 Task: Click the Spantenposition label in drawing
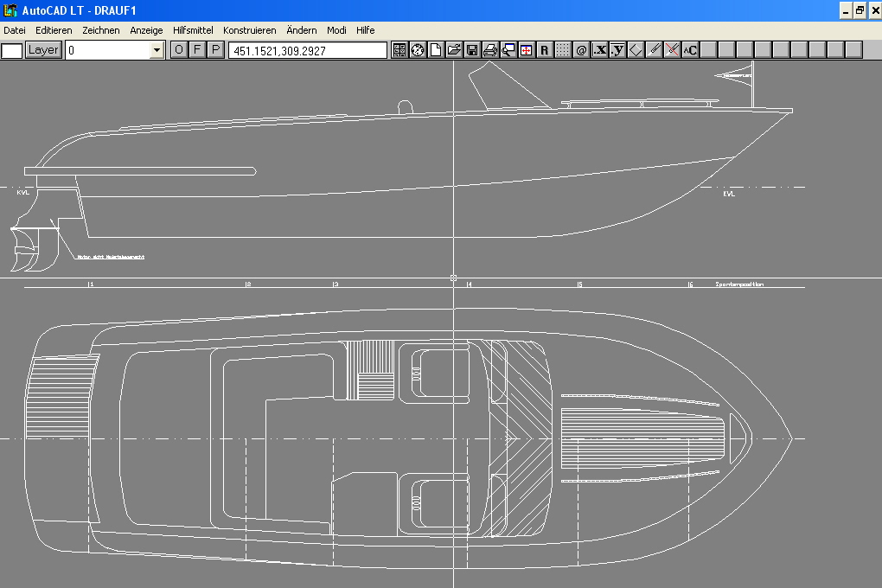pyautogui.click(x=739, y=284)
